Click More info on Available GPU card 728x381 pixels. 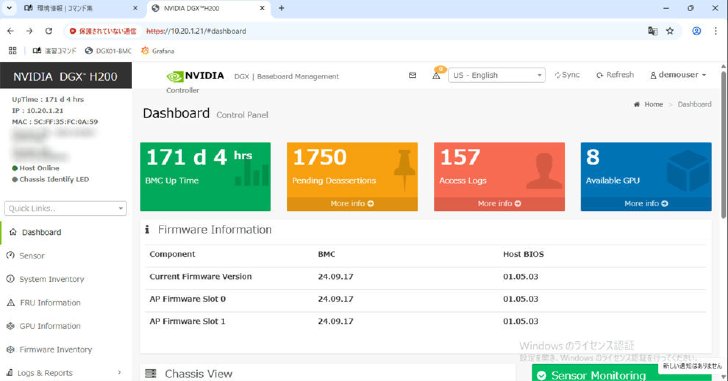click(646, 203)
